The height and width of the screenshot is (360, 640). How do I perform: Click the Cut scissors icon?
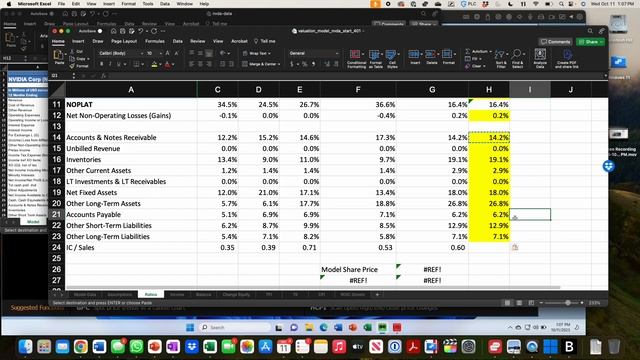tap(72, 52)
